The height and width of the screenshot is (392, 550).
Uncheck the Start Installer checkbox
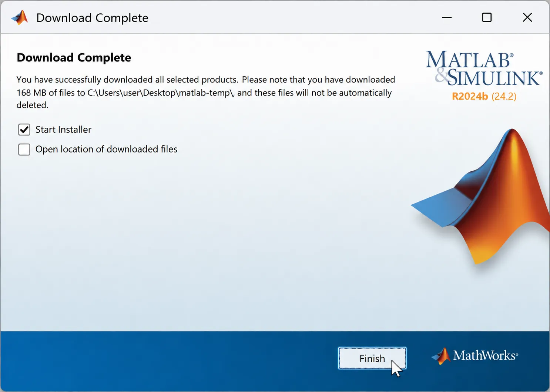coord(24,130)
